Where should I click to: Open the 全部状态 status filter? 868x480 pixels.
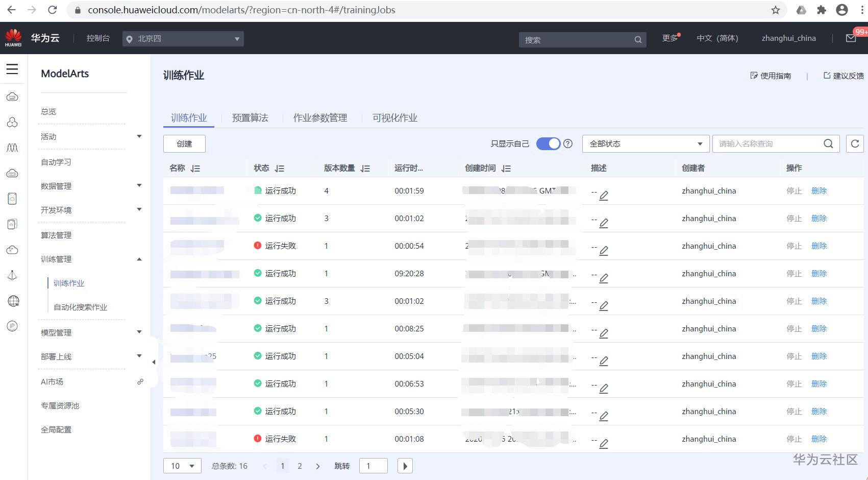pos(646,144)
